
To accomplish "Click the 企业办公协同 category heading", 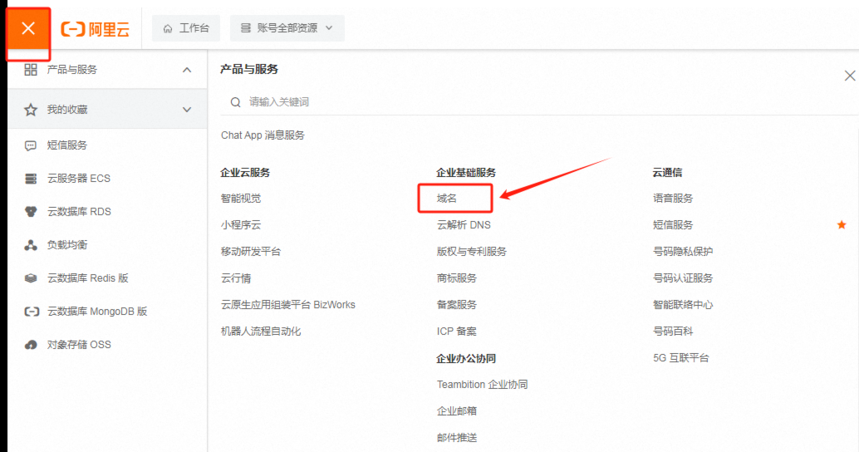I will [x=466, y=358].
